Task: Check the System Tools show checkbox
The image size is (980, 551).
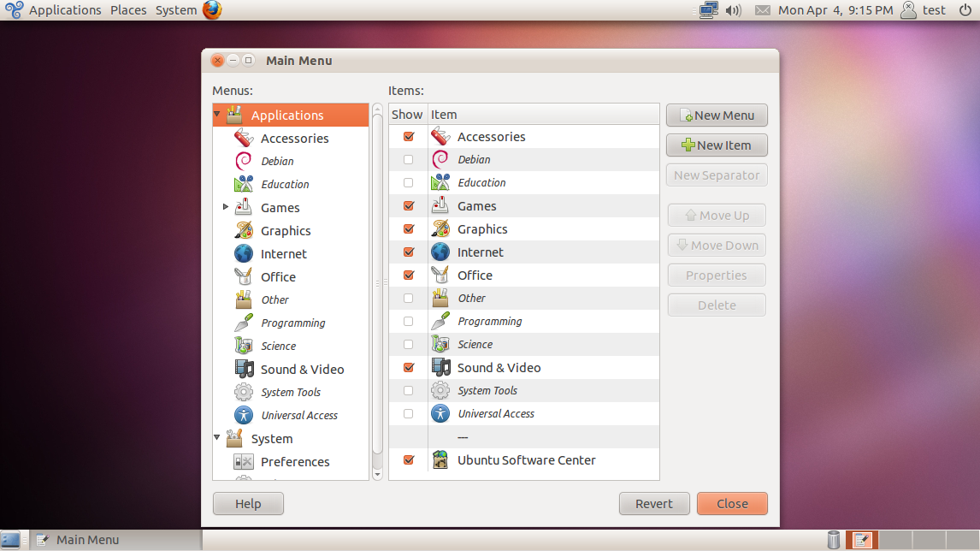Action: pos(408,389)
